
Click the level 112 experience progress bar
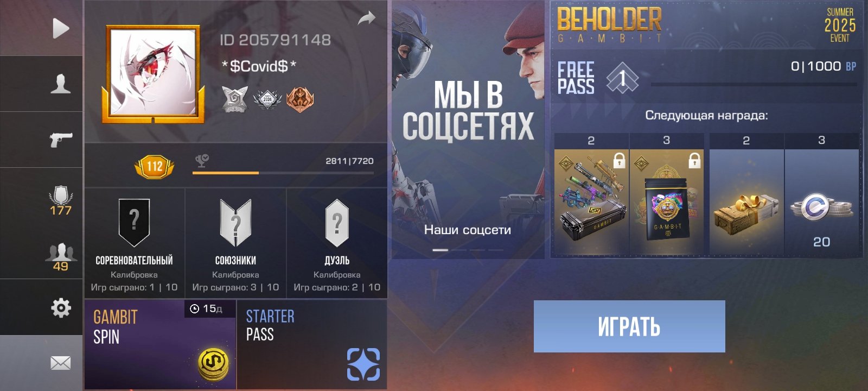click(283, 173)
